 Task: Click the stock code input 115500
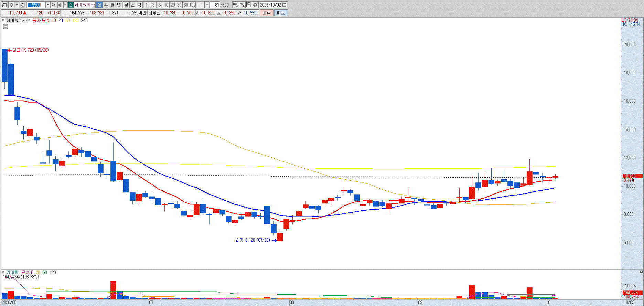36,5
